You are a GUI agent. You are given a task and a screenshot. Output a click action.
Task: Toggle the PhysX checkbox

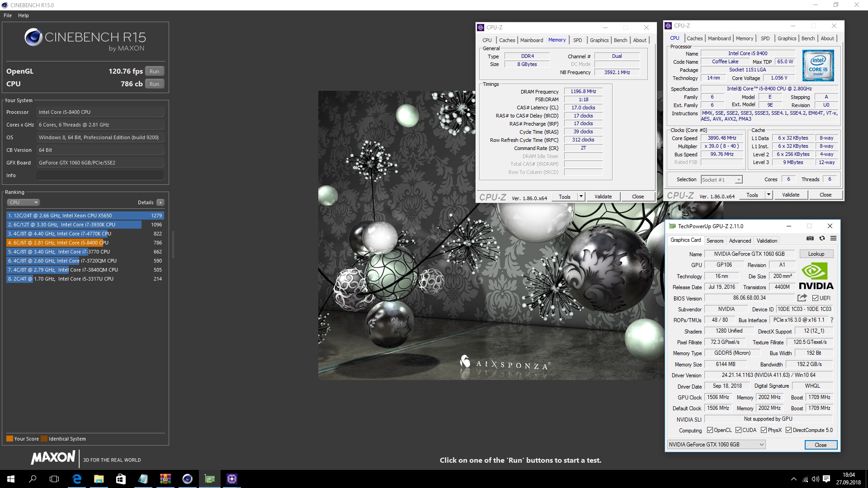(x=764, y=430)
